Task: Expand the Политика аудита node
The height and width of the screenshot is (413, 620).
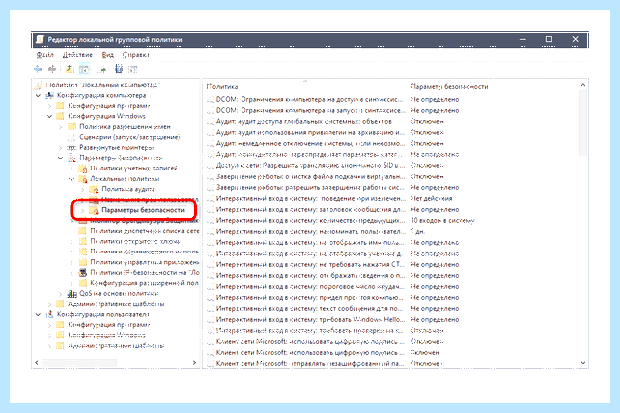Action: [83, 189]
